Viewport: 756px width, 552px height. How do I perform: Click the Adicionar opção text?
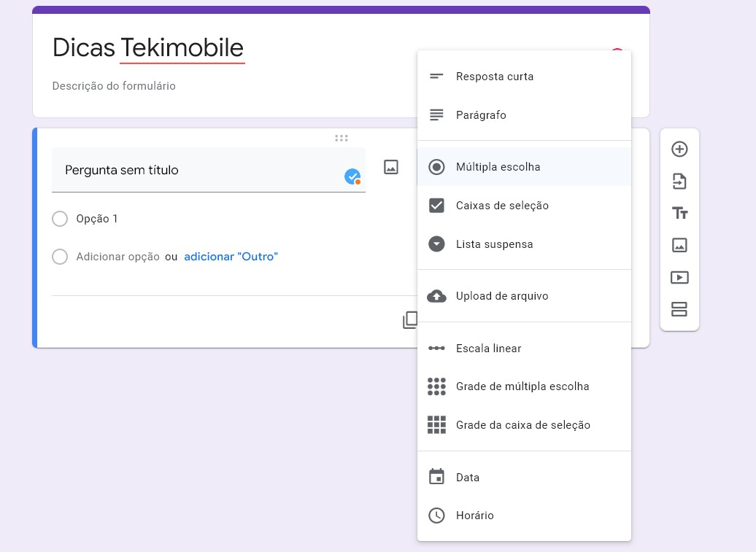(x=117, y=257)
